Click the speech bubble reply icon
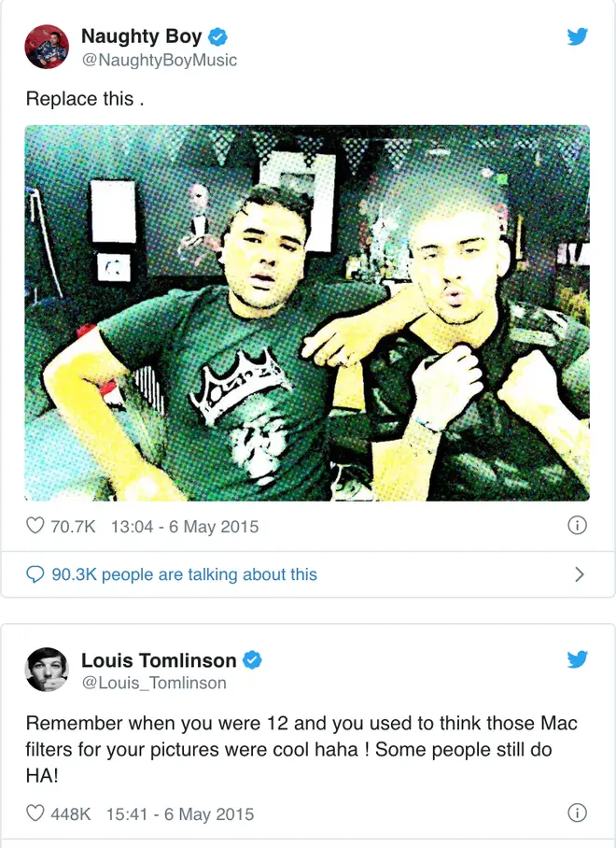Screen dimensions: 616x848 [35, 573]
